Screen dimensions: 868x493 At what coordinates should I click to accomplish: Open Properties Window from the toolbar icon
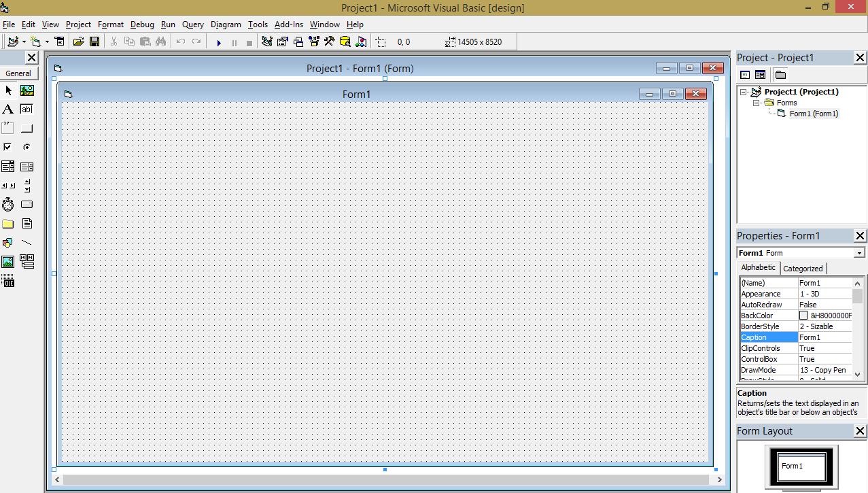coord(283,41)
